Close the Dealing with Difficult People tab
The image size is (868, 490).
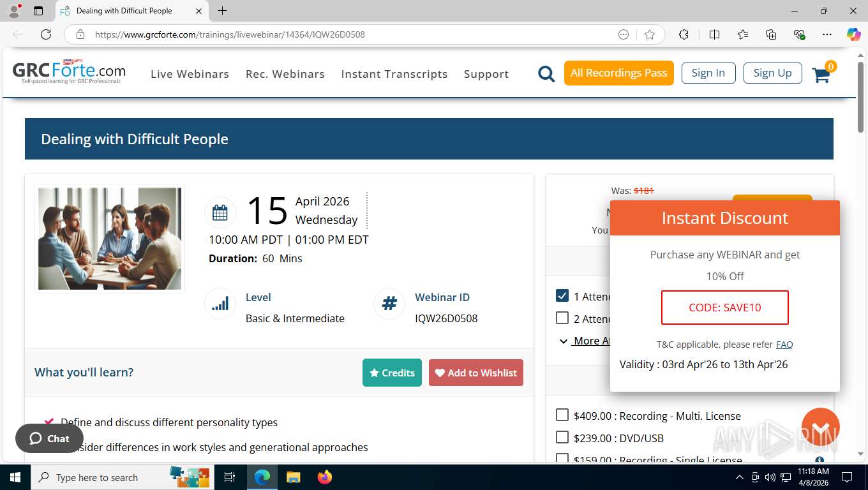(198, 11)
